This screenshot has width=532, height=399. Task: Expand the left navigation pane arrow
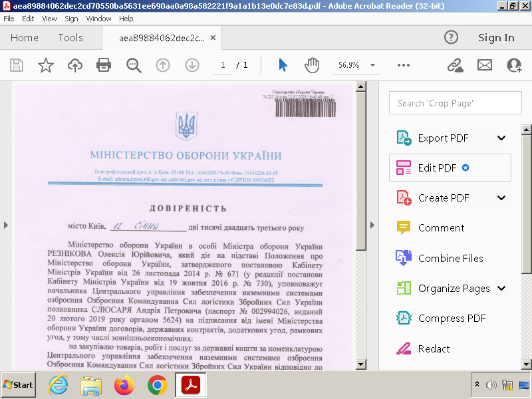point(6,225)
